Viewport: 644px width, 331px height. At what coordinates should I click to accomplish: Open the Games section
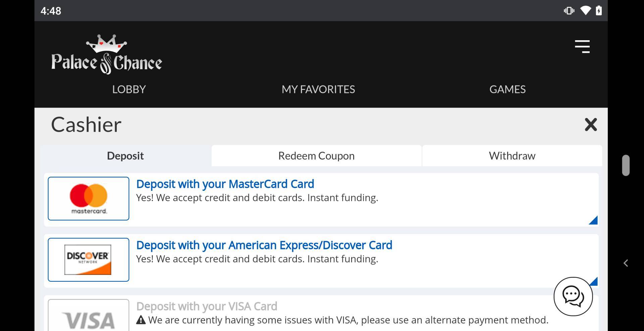pos(507,89)
